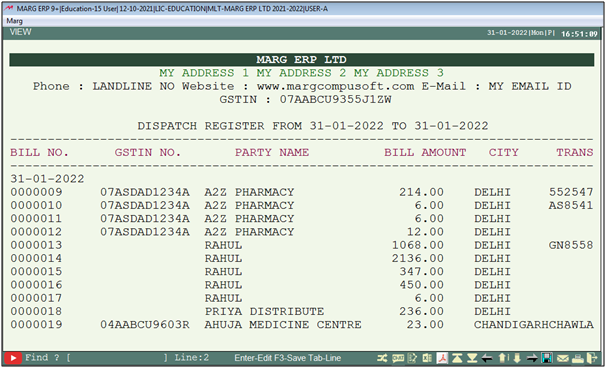The height and width of the screenshot is (368, 607).
Task: Click date 31-01-2022 in header bar
Action: 507,33
